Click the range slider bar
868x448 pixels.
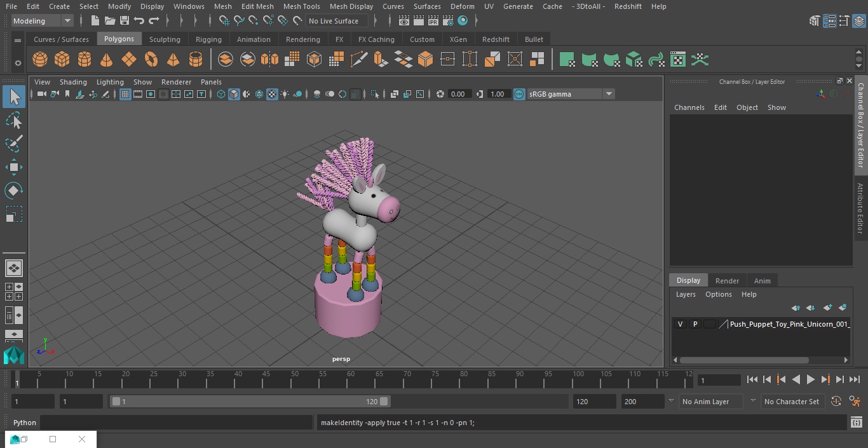[x=250, y=402]
